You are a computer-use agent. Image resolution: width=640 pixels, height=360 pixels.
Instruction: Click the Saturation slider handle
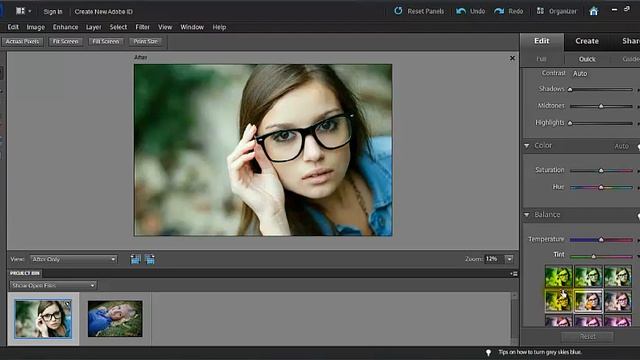point(601,171)
